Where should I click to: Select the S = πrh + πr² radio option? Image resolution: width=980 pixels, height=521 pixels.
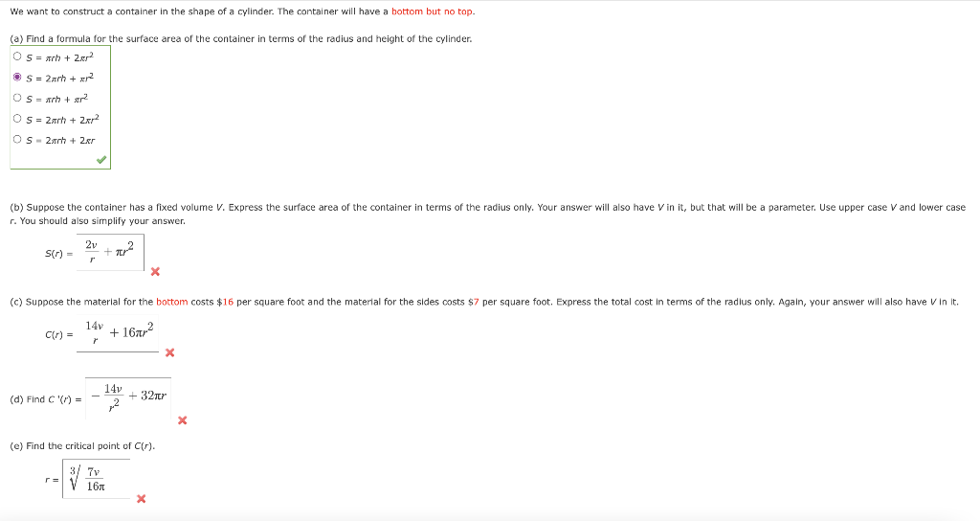coord(17,98)
